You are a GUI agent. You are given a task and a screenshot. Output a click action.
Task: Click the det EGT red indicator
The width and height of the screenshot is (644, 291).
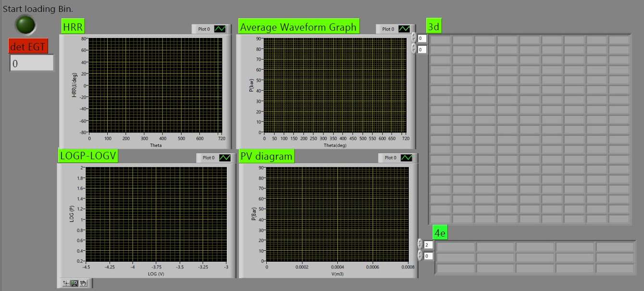[28, 46]
